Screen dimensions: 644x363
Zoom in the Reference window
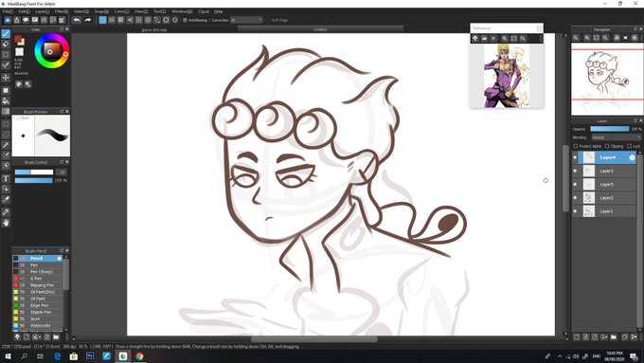(x=505, y=38)
